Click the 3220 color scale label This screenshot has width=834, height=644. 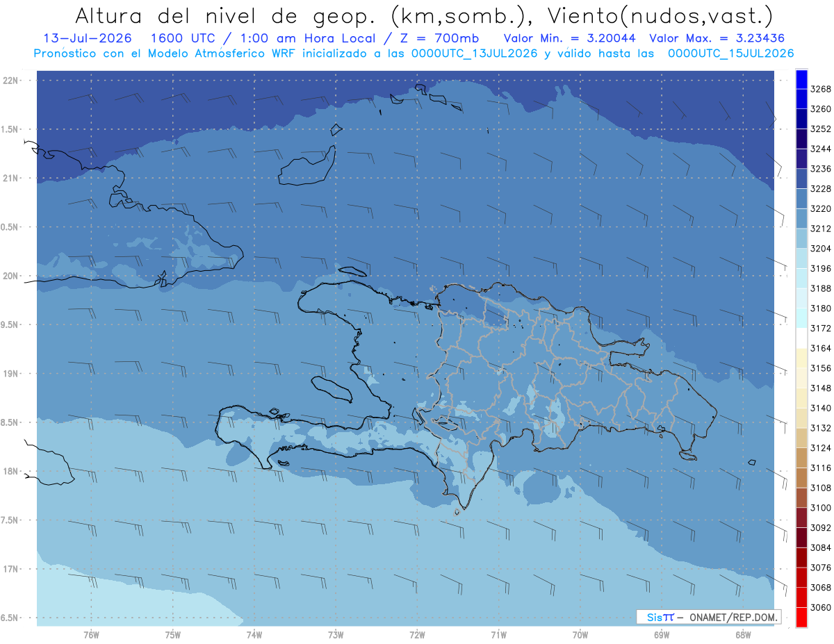pos(820,209)
